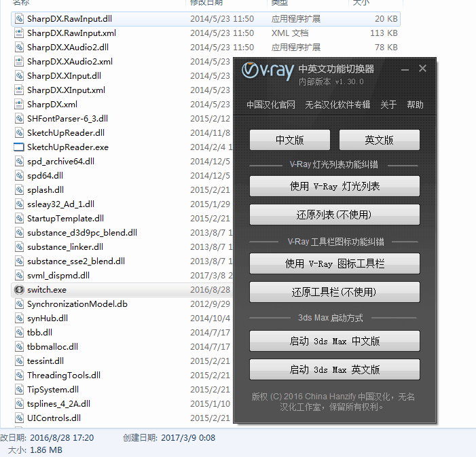Click the SharpDX.xml file icon
Screen dimensions: 476x457
tap(19, 105)
